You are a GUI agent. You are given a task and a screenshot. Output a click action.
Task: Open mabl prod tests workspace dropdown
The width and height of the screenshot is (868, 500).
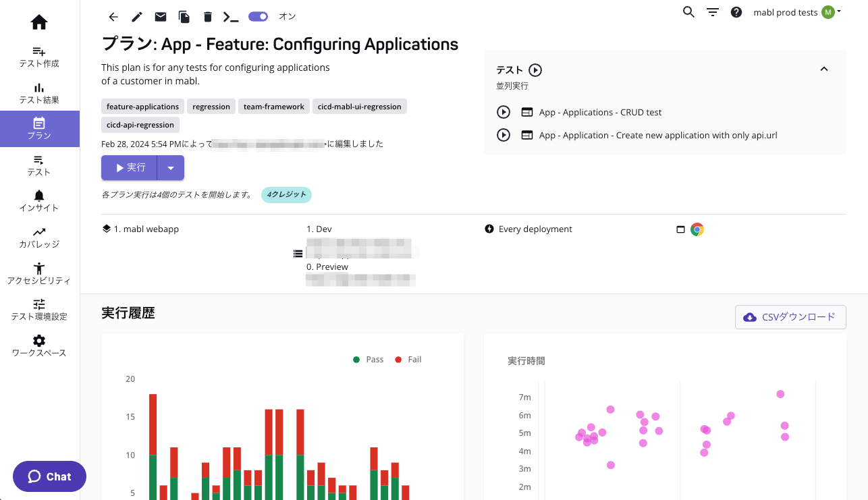coord(797,12)
